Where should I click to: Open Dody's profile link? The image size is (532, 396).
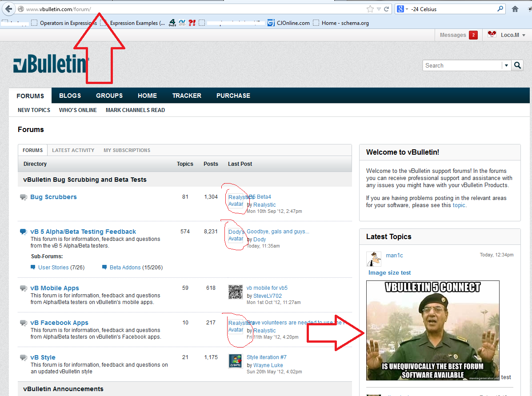[x=260, y=239]
